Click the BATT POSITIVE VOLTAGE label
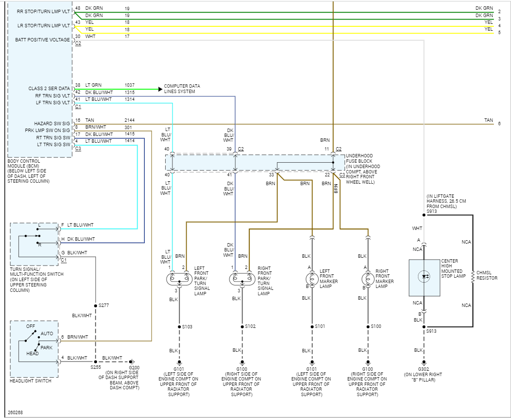 (42, 39)
